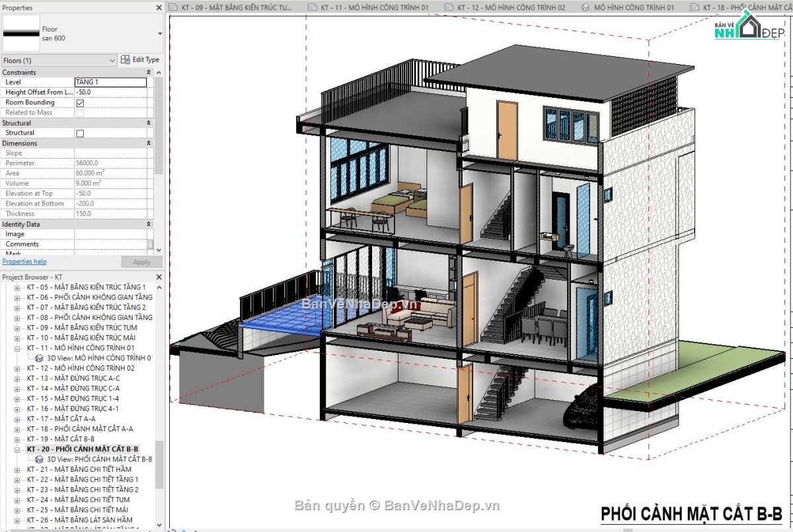This screenshot has width=793, height=532.
Task: Expand the KT - 09 tree node
Action: point(17,328)
